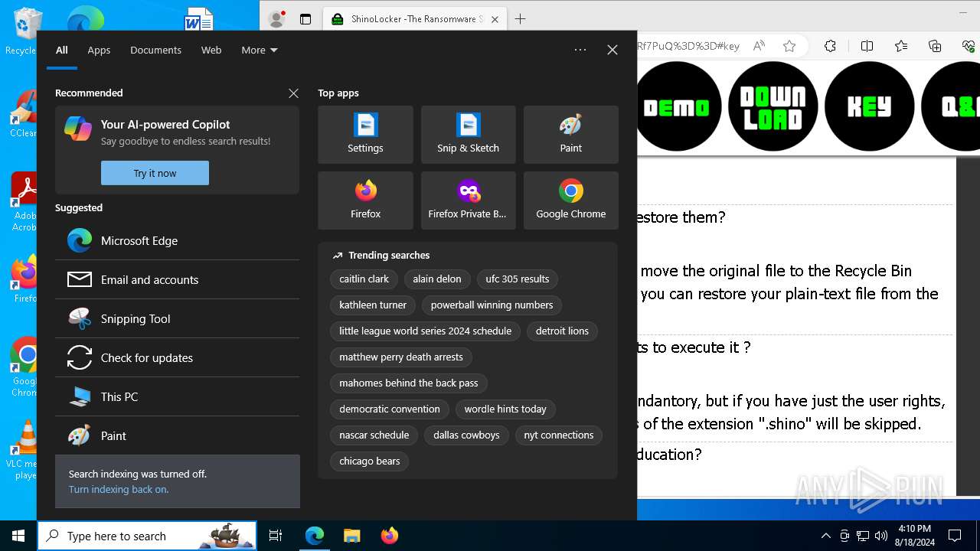Open This PC from Suggested
Image resolution: width=980 pixels, height=551 pixels.
pyautogui.click(x=177, y=396)
